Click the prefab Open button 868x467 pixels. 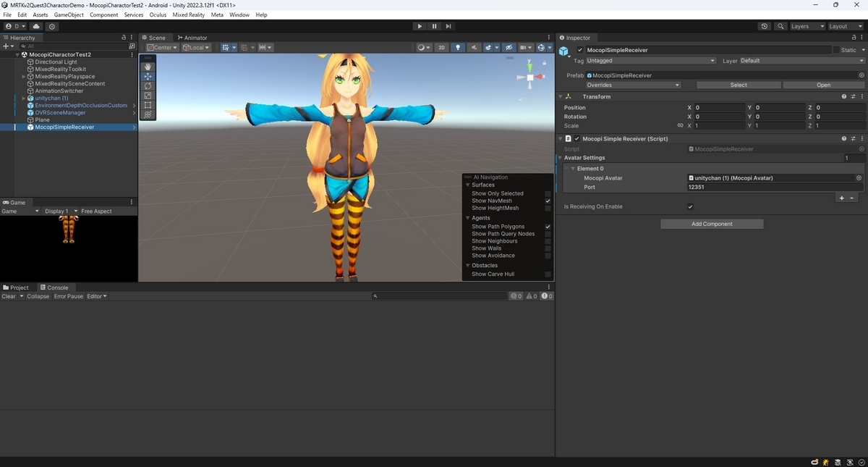coord(824,85)
